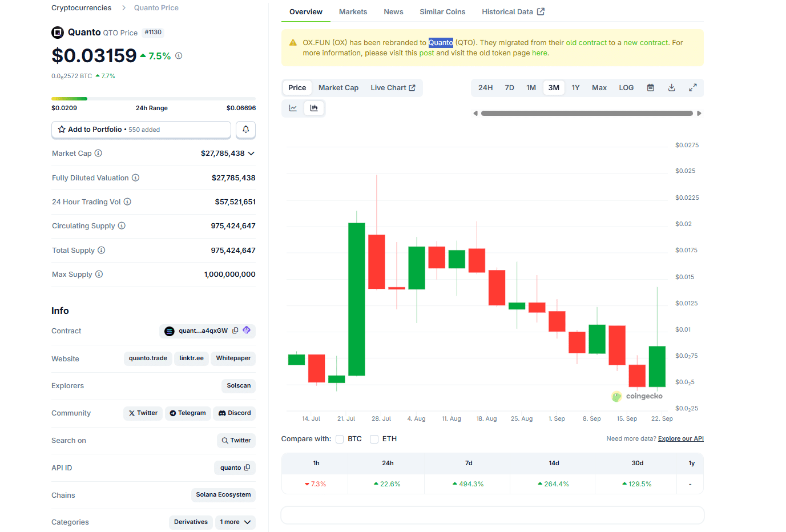Toggle the LOG chart scale
This screenshot has height=532, width=786.
(626, 87)
